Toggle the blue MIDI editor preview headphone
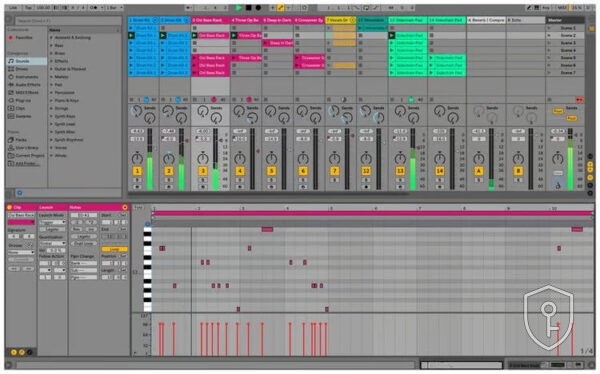This screenshot has height=374, width=600. click(147, 224)
